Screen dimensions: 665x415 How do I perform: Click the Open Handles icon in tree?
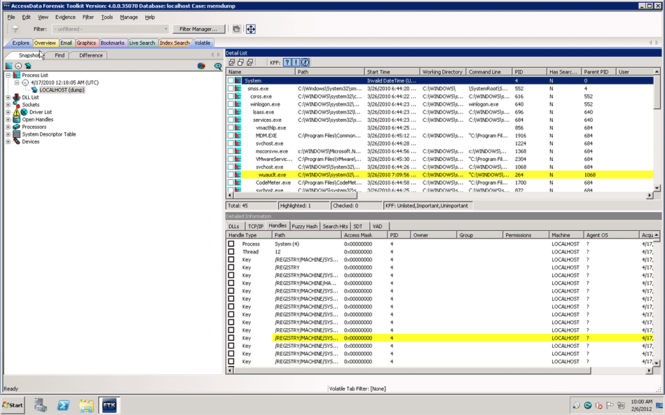click(x=17, y=120)
